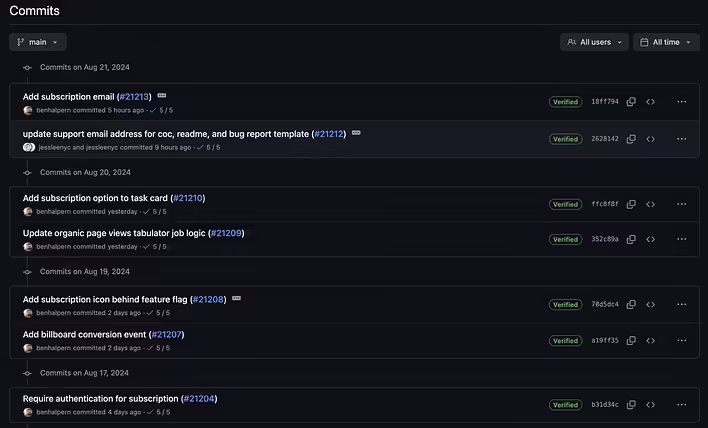Copy full SHA for commit 2628142
The image size is (708, 428).
coord(631,139)
